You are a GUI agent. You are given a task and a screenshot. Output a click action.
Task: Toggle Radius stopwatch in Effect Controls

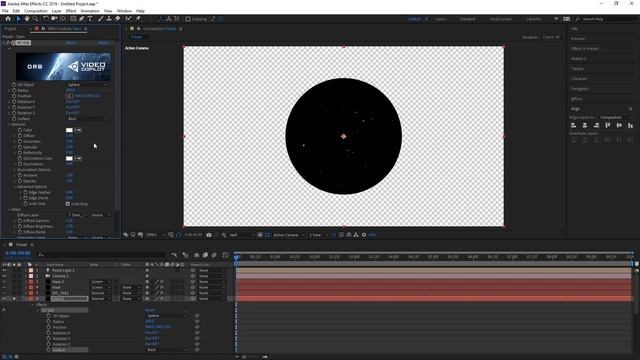point(14,90)
